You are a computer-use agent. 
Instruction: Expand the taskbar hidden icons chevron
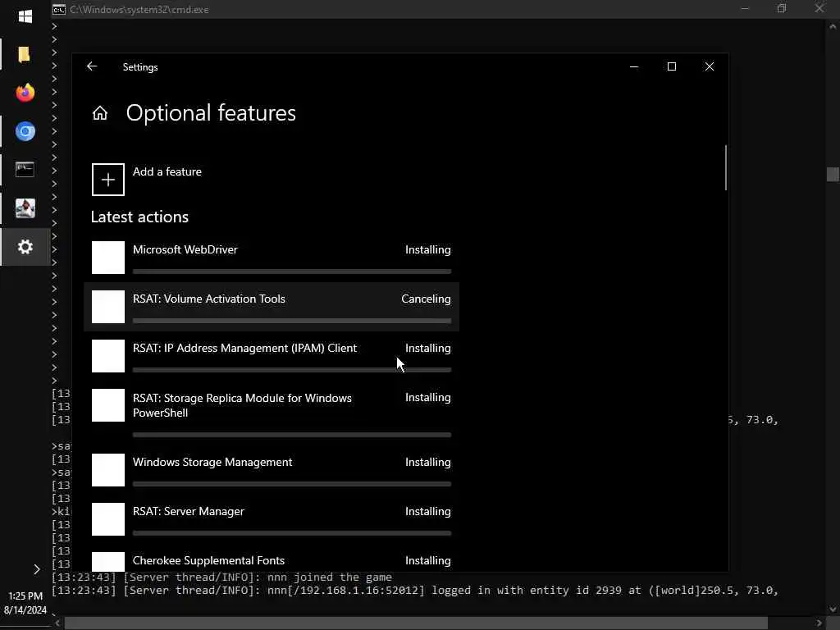(x=37, y=568)
